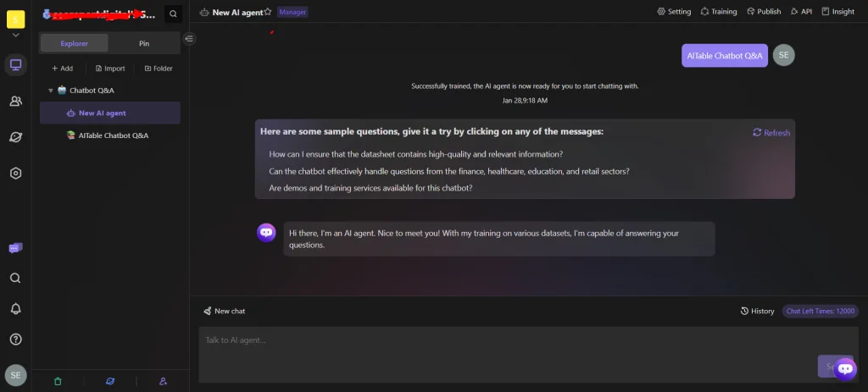Click the planet explore icon in left sidebar
Viewport: 868px width, 392px height.
pos(15,137)
